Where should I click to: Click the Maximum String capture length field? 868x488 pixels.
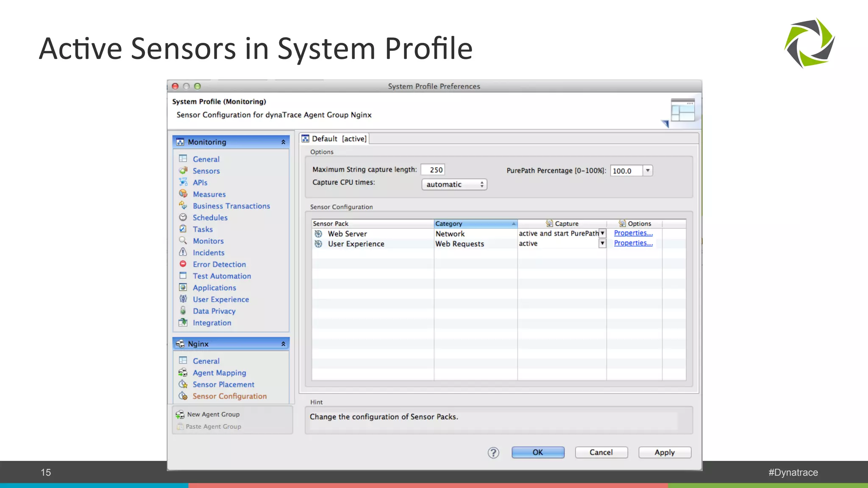[x=433, y=170]
